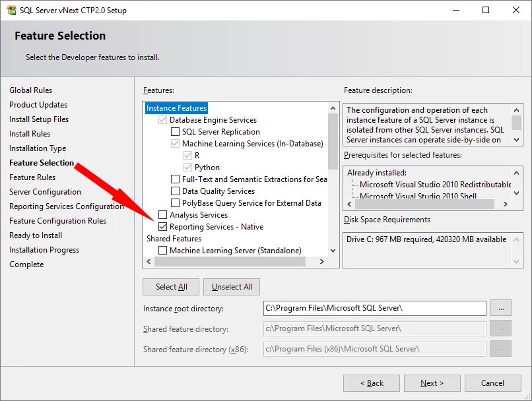This screenshot has width=532, height=401.
Task: Toggle the Database Engine Services checkbox
Action: click(x=163, y=119)
